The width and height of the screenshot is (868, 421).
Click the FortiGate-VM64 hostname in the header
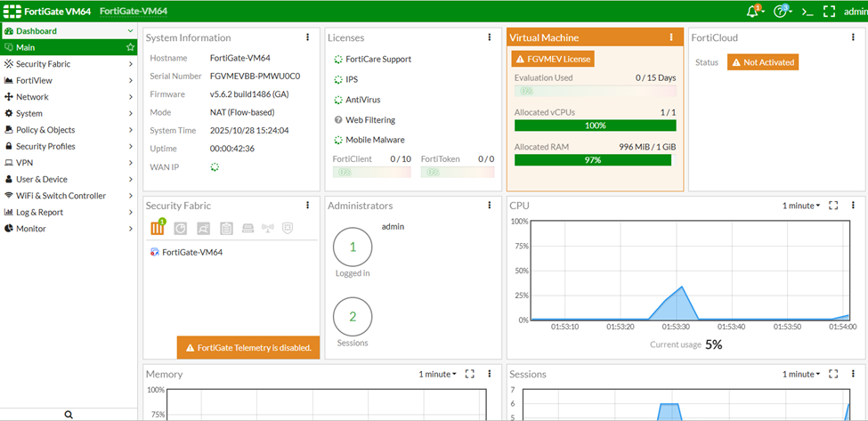pyautogui.click(x=134, y=11)
